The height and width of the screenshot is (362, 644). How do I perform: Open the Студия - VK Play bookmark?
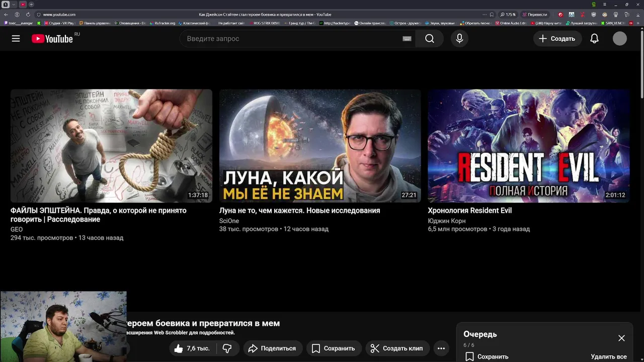[x=59, y=23]
